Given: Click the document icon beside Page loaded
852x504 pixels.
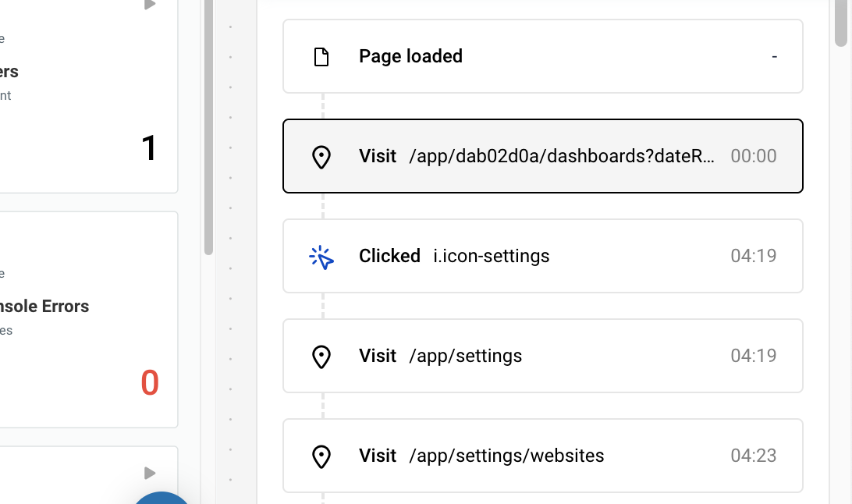Looking at the screenshot, I should click(x=321, y=57).
